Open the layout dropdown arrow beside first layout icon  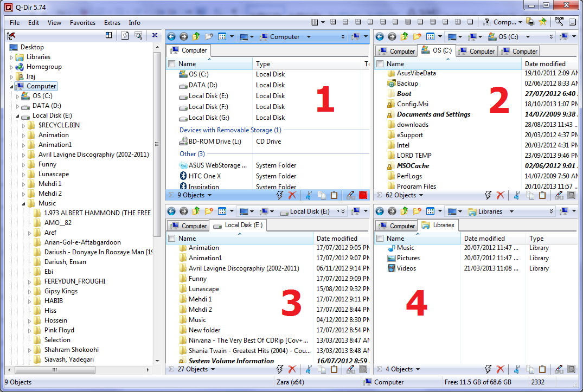[323, 22]
